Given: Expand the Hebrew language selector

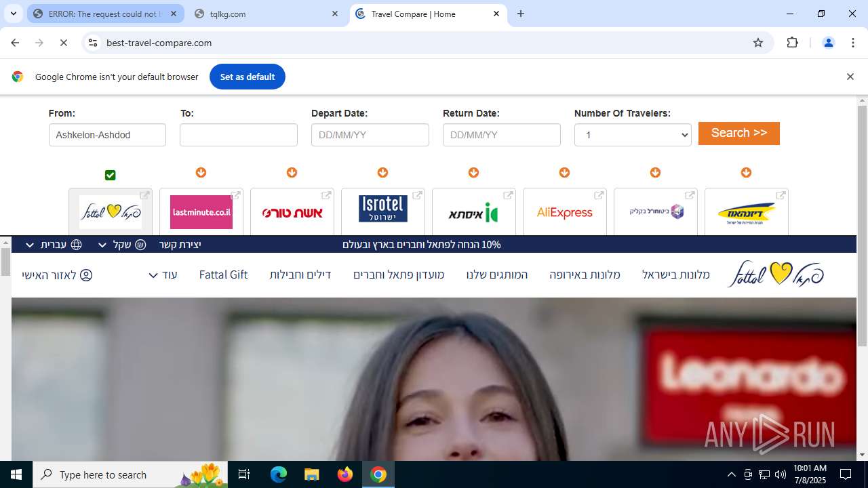Looking at the screenshot, I should tap(53, 245).
